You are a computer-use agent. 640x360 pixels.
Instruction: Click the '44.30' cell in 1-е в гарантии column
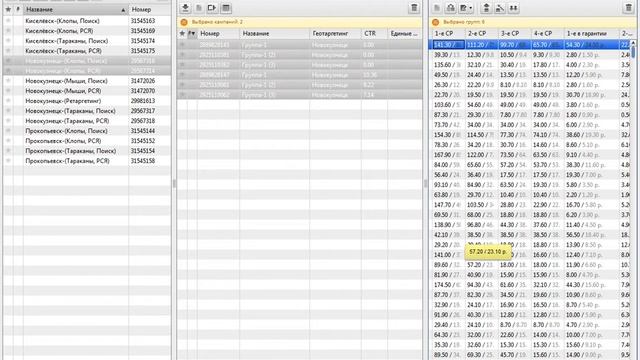pos(591,285)
